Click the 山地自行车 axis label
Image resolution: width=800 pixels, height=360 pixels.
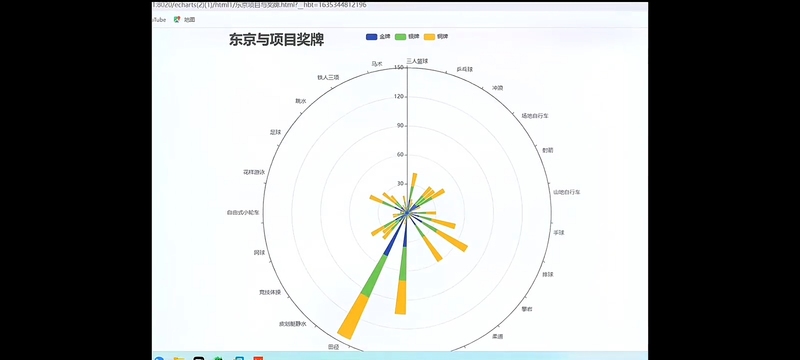567,192
